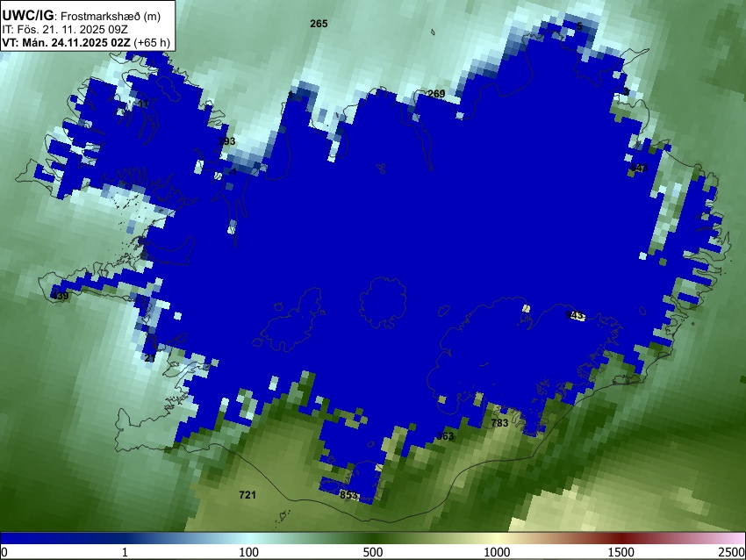Click the map value "293"
Viewport: 746px width, 560px height.
click(226, 141)
